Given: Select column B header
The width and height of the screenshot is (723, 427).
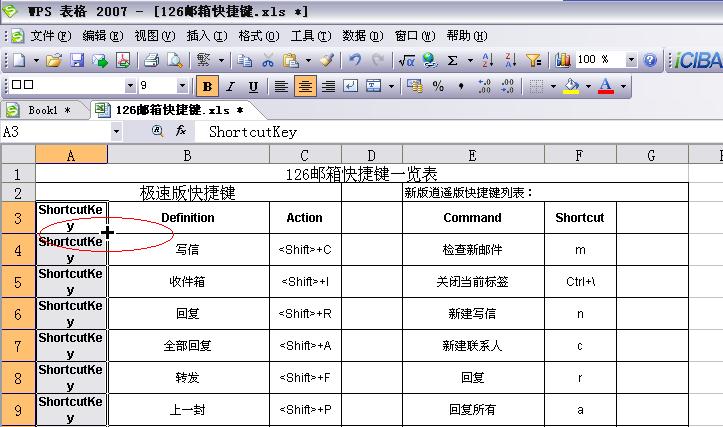Looking at the screenshot, I should point(188,155).
